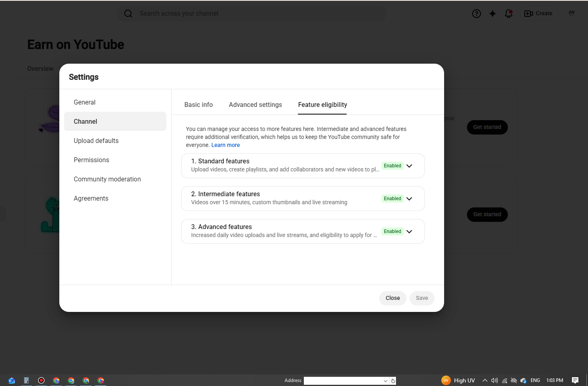Focus the Search across your channel field
The image size is (588, 386).
(252, 14)
